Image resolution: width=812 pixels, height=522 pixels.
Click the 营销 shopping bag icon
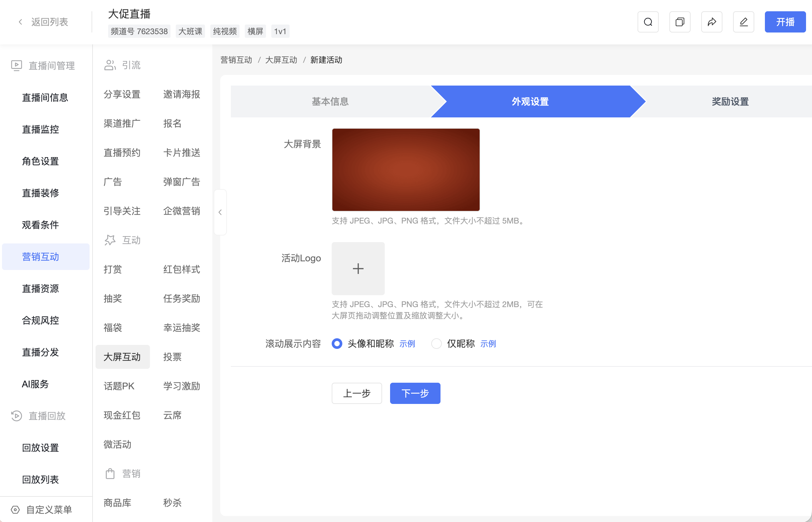click(110, 474)
